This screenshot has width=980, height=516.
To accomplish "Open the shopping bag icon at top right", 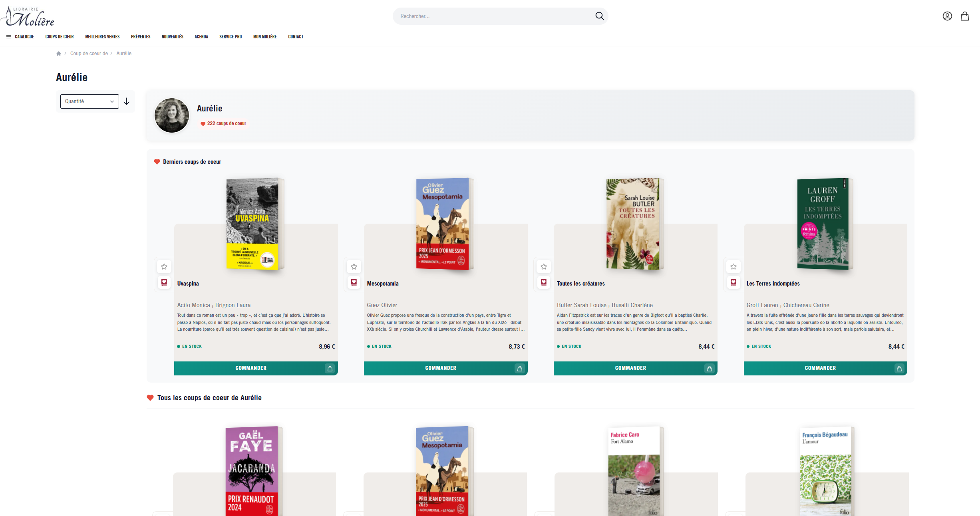I will (965, 16).
